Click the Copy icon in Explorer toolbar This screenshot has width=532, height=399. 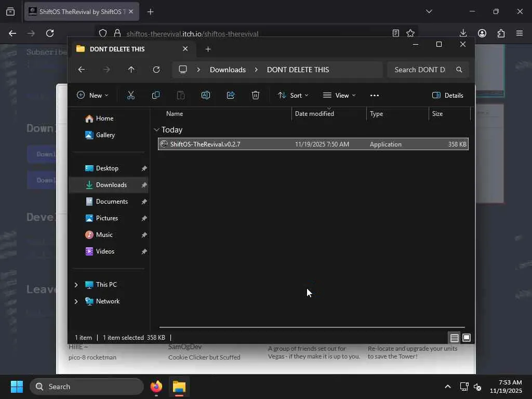click(x=156, y=96)
